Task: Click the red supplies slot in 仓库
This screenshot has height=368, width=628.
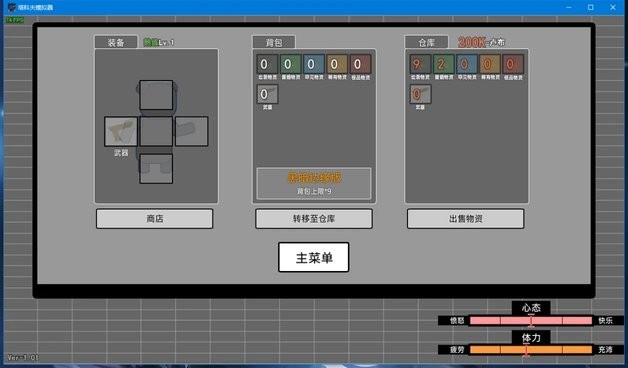Action: 513,64
